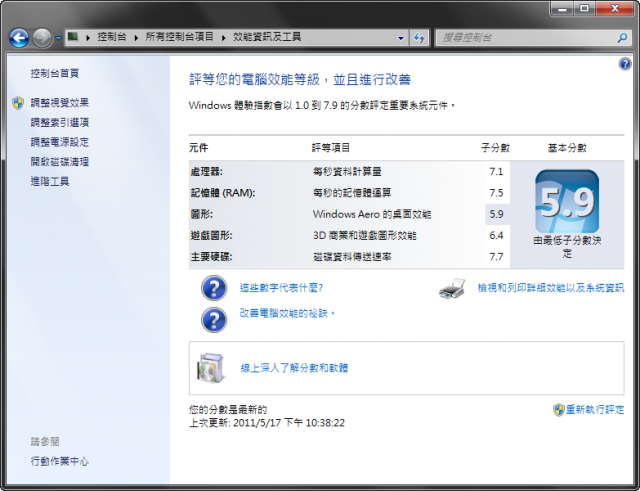Click the 6.4 gaming graphics subscore
The image size is (640, 491).
tap(496, 236)
